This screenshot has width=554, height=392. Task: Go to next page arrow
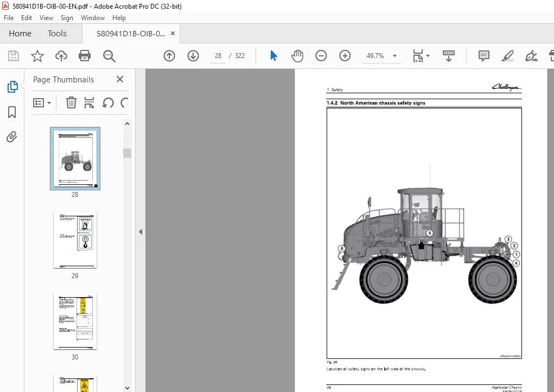[193, 56]
